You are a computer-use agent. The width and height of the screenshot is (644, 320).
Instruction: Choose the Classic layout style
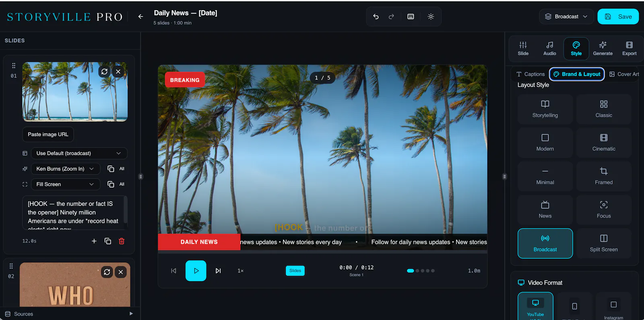pyautogui.click(x=604, y=109)
